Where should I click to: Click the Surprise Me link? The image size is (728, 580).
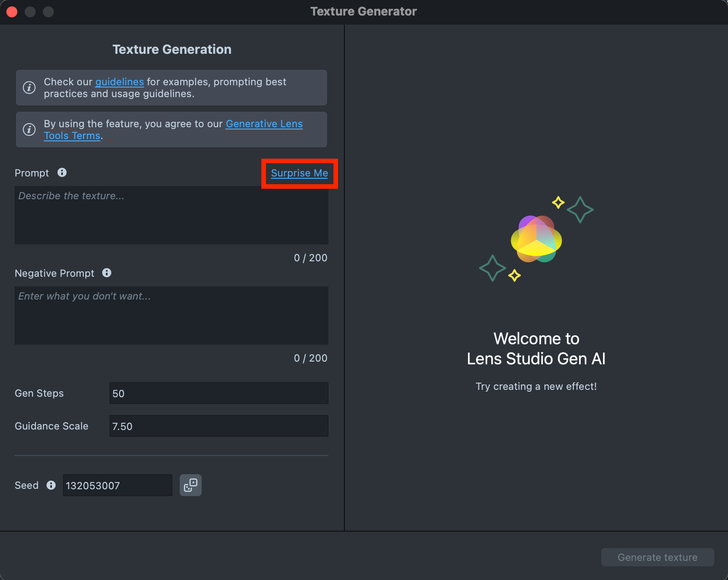click(299, 173)
